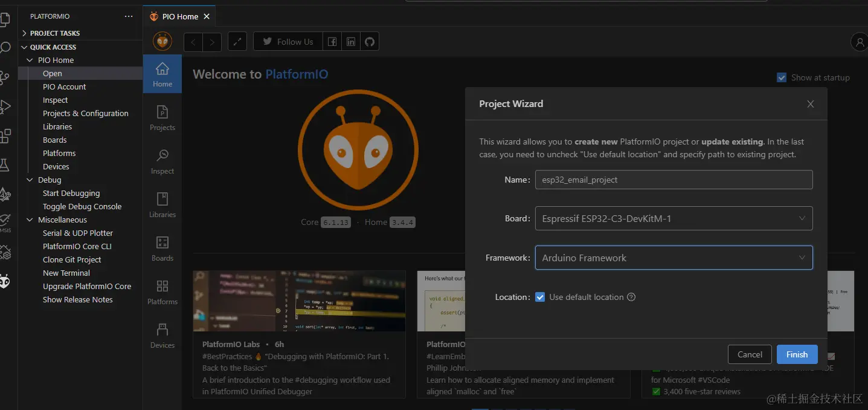868x410 pixels.
Task: Open the PlatformIO panel more actions ellipsis
Action: (129, 16)
